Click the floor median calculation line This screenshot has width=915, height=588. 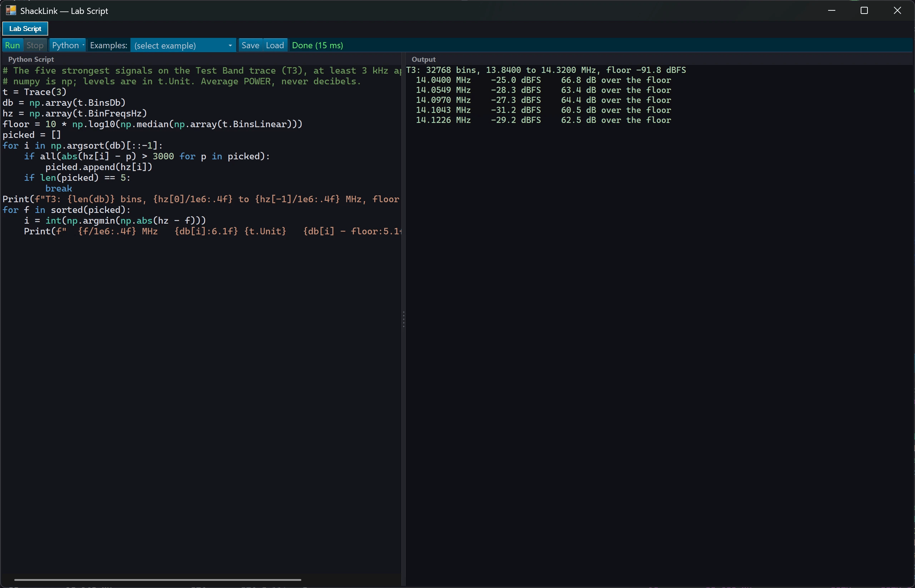pos(152,124)
